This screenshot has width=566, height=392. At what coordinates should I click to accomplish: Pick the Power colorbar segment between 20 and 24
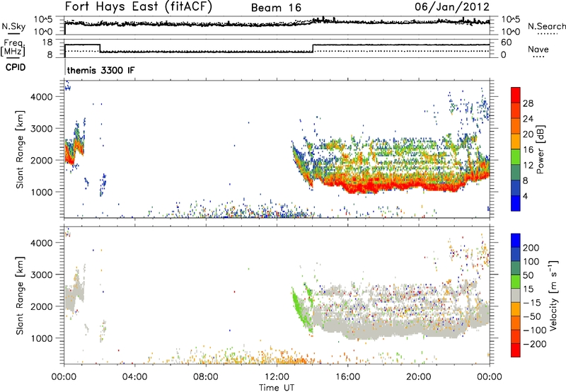pos(516,126)
